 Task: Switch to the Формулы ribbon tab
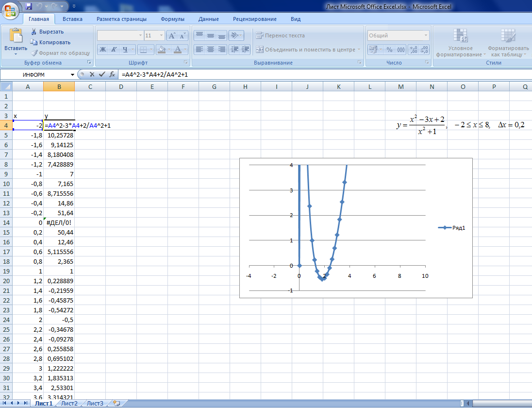point(172,19)
